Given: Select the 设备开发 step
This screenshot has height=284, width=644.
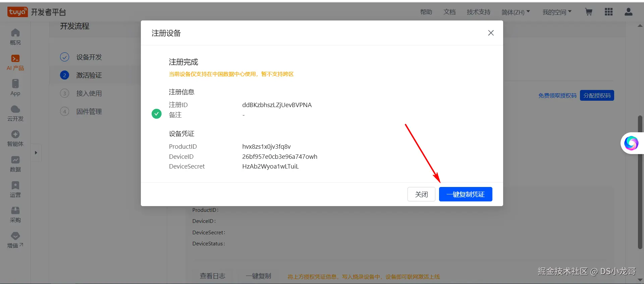Looking at the screenshot, I should 89,57.
